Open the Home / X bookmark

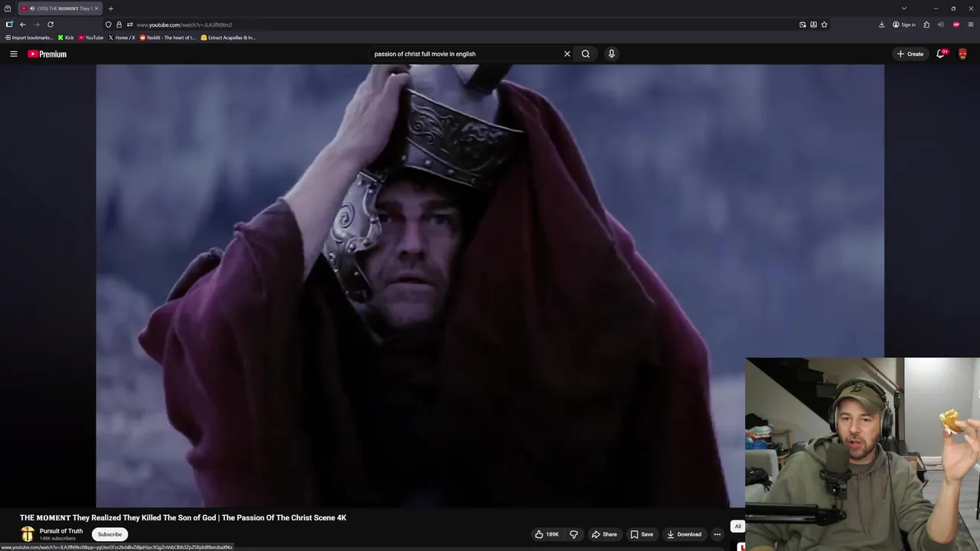(x=122, y=37)
